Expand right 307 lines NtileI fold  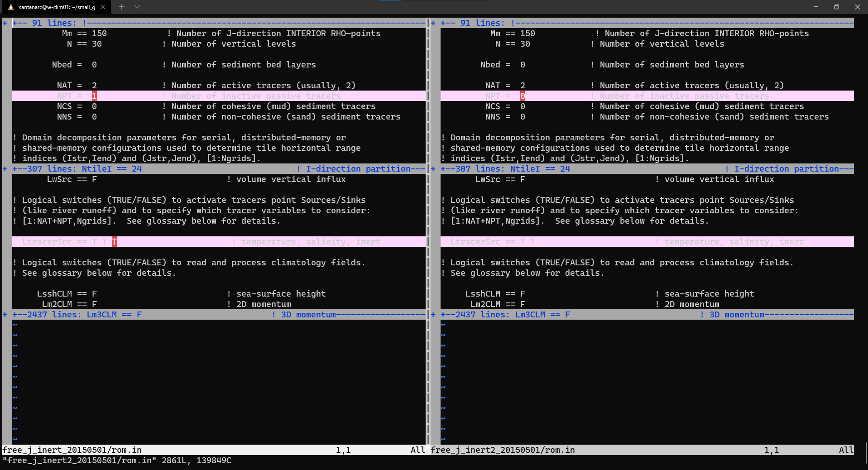point(505,169)
